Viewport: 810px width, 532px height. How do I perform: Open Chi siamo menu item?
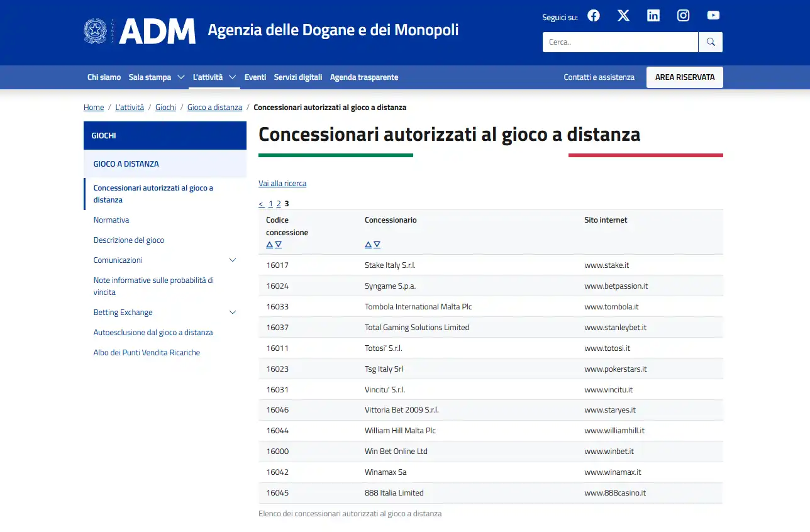click(x=104, y=77)
